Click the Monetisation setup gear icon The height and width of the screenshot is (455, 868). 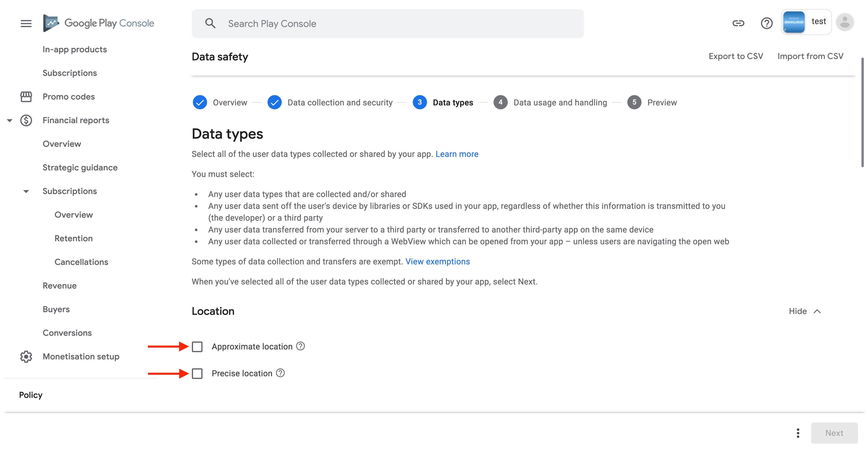click(26, 356)
